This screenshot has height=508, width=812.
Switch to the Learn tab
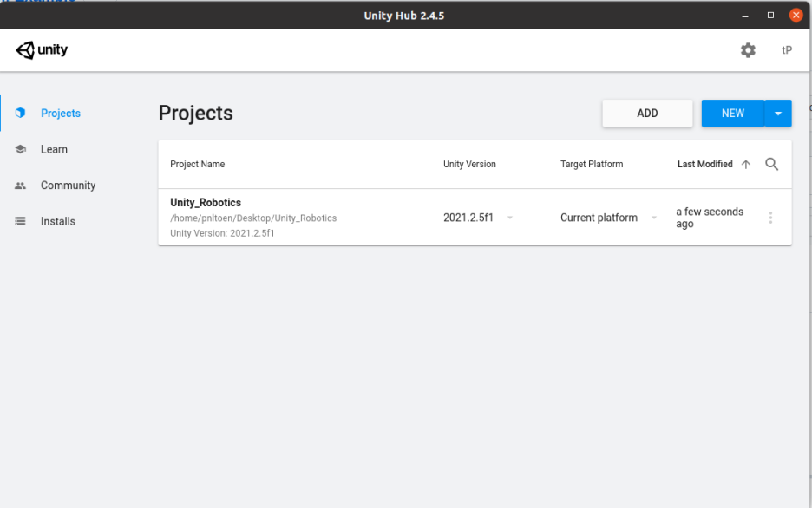point(54,149)
